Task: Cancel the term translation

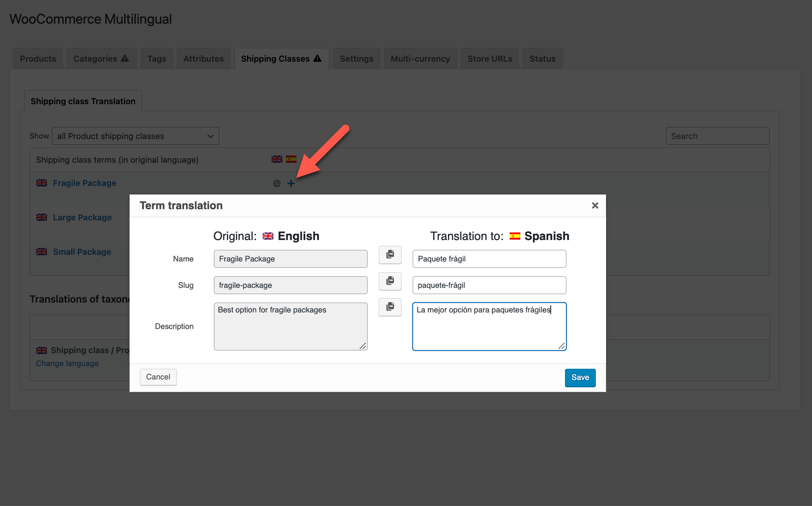Action: [158, 377]
